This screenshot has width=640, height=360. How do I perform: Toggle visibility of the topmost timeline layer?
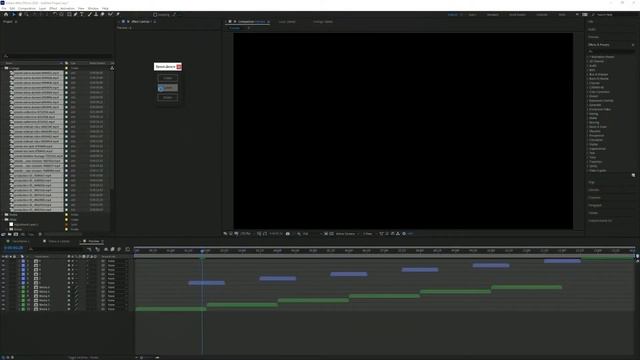[x=3, y=260]
